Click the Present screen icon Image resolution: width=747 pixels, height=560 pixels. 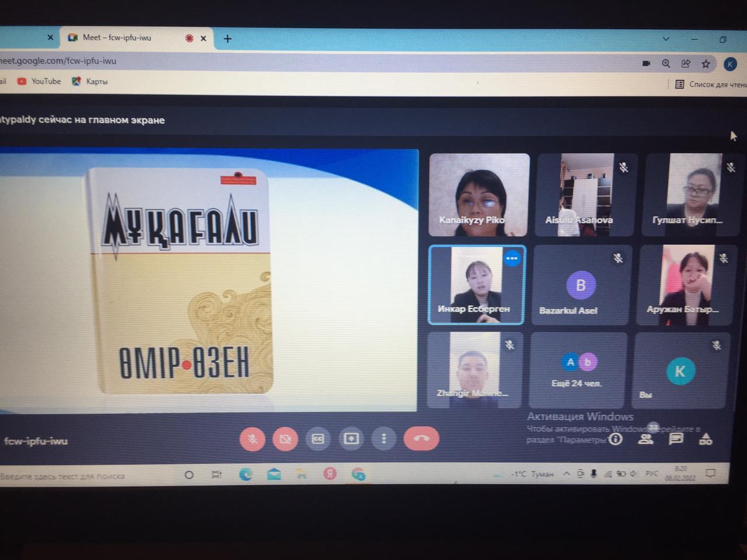coord(351,439)
